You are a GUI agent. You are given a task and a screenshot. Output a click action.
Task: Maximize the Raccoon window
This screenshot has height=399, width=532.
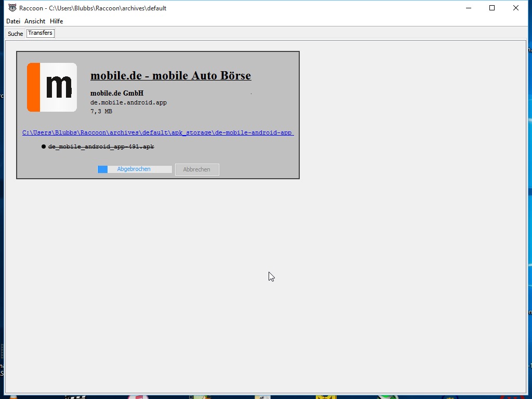tap(492, 8)
